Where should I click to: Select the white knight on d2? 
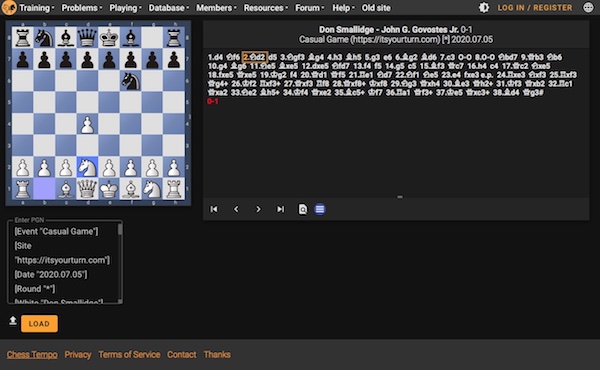coord(87,167)
